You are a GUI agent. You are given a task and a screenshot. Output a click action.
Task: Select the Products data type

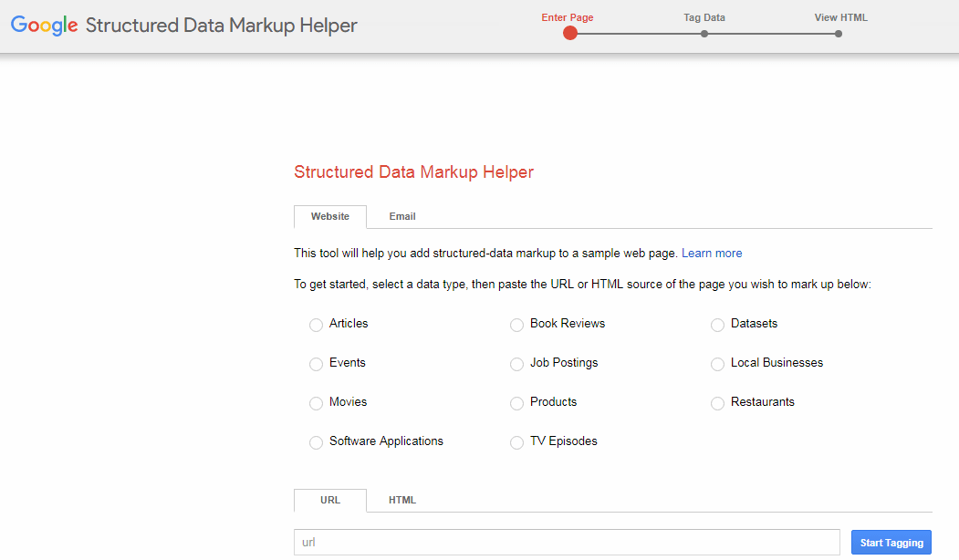(517, 403)
